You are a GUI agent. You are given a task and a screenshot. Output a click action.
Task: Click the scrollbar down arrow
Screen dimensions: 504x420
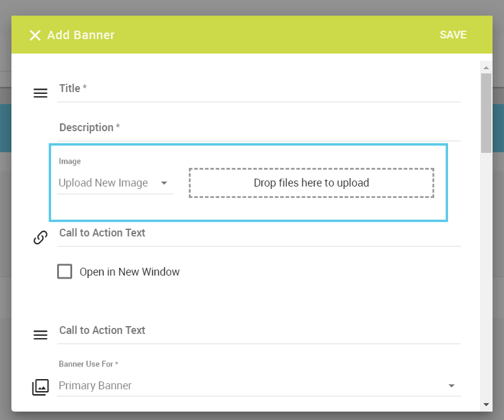[x=486, y=404]
